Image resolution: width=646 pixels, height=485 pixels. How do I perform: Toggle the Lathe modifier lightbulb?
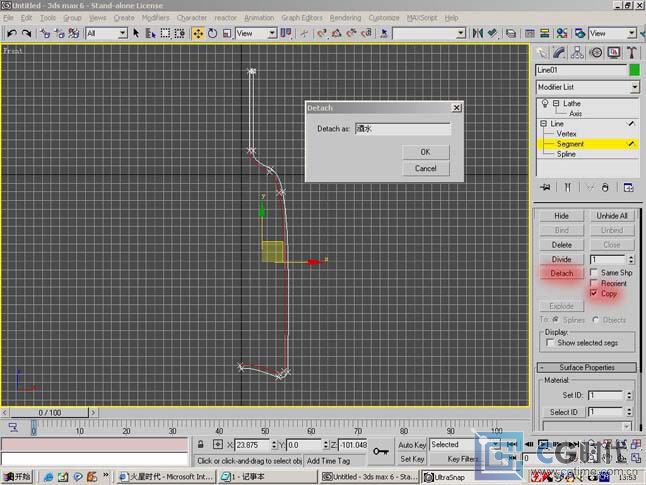point(545,103)
